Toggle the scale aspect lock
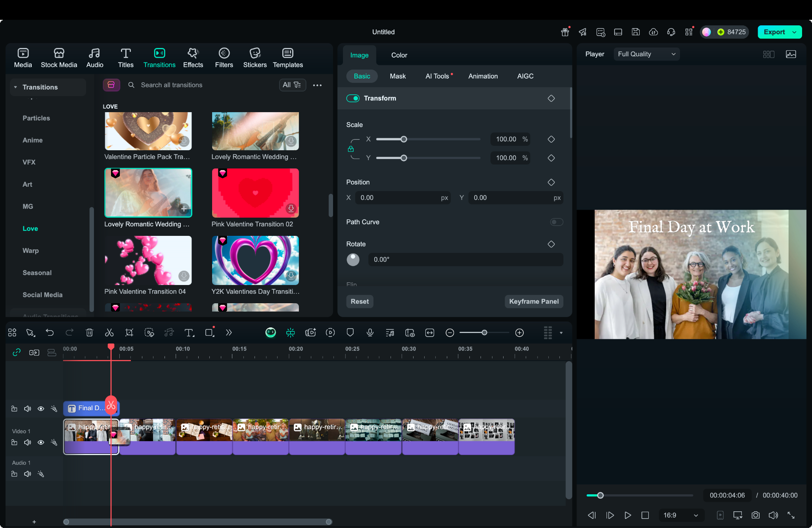The image size is (812, 528). pyautogui.click(x=350, y=149)
